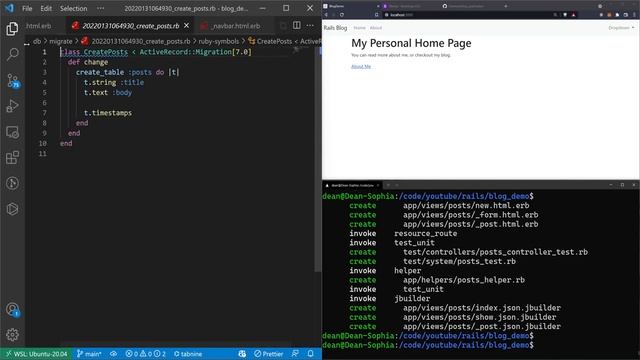
Task: Open the Selection menu
Action: pos(73,8)
